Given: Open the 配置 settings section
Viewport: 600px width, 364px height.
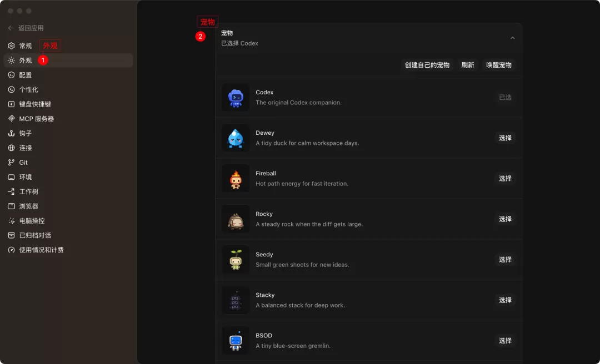Looking at the screenshot, I should click(x=26, y=75).
